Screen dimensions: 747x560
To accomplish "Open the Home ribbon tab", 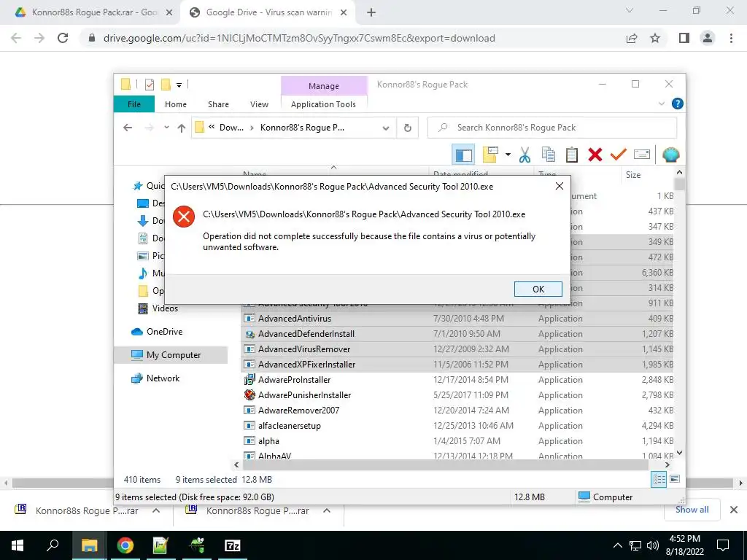I will 176,104.
